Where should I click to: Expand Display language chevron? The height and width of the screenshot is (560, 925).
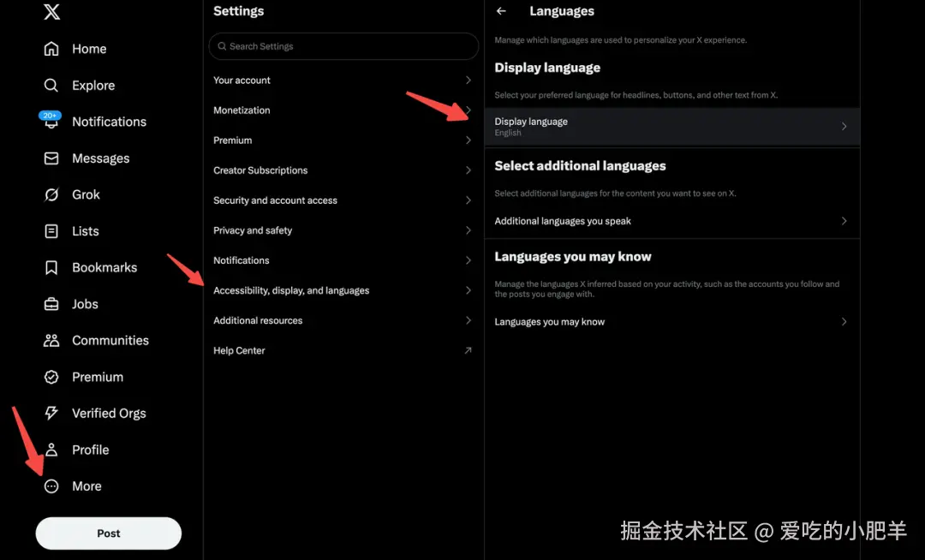point(844,126)
